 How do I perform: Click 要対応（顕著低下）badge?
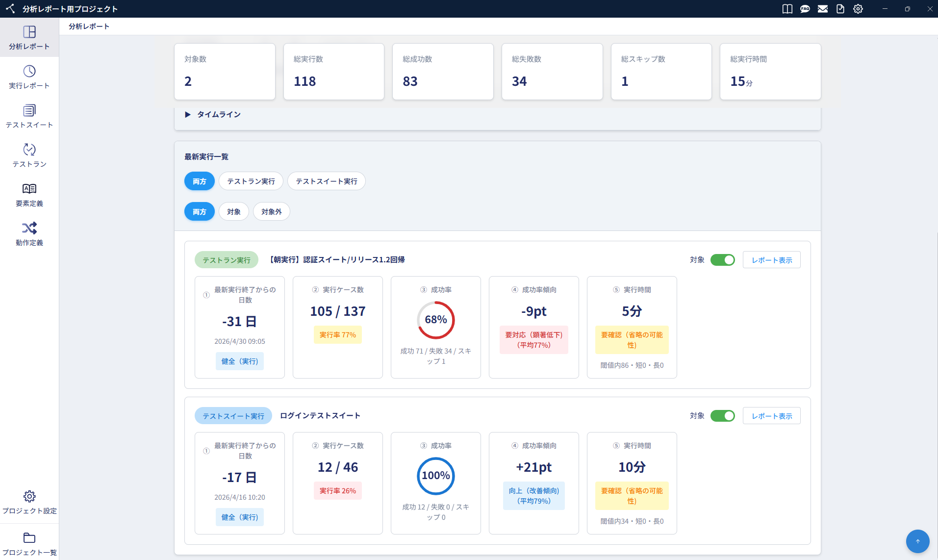point(534,340)
